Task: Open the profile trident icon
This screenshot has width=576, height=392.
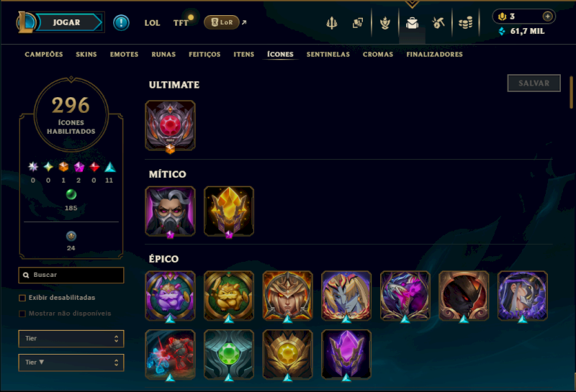Action: point(332,23)
